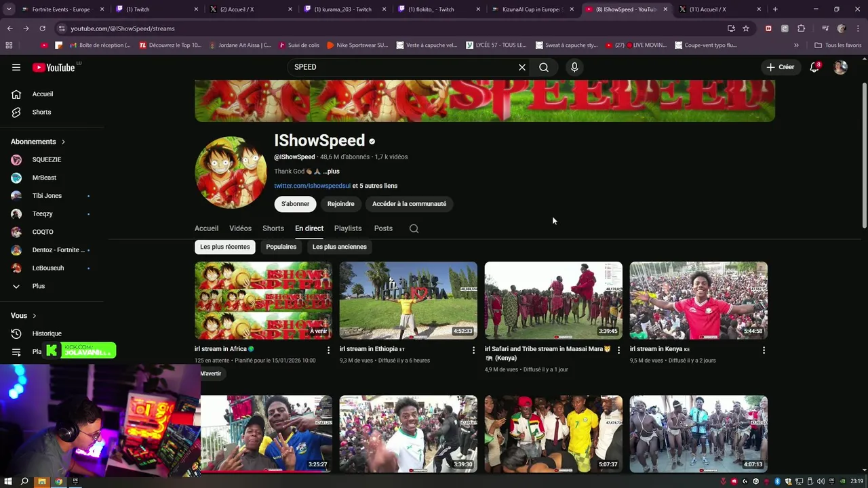Switch to the Vidéos tab
The width and height of the screenshot is (868, 488).
point(240,228)
